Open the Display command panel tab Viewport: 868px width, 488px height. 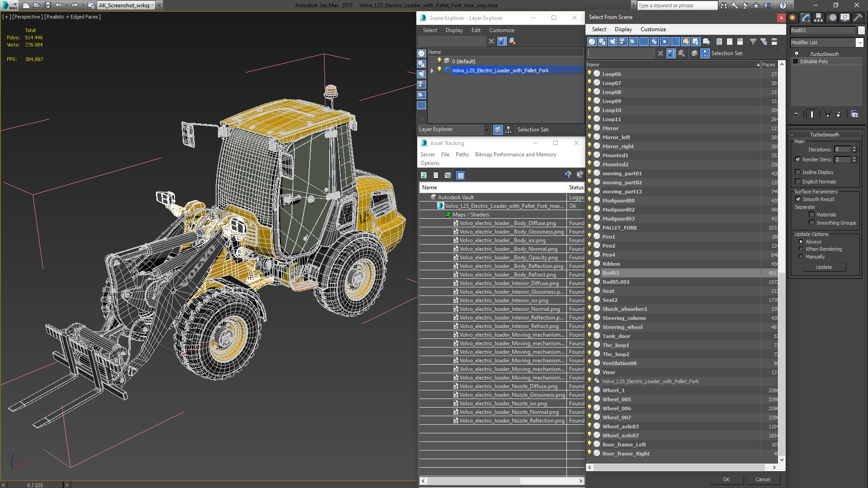point(845,18)
